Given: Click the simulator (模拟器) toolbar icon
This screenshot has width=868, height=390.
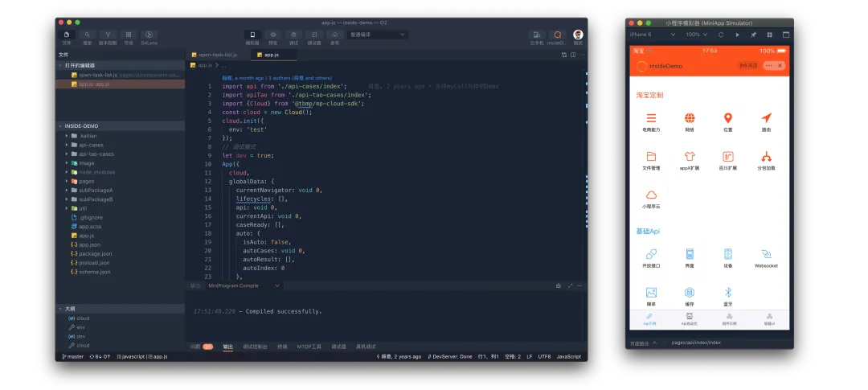Looking at the screenshot, I should pyautogui.click(x=252, y=35).
